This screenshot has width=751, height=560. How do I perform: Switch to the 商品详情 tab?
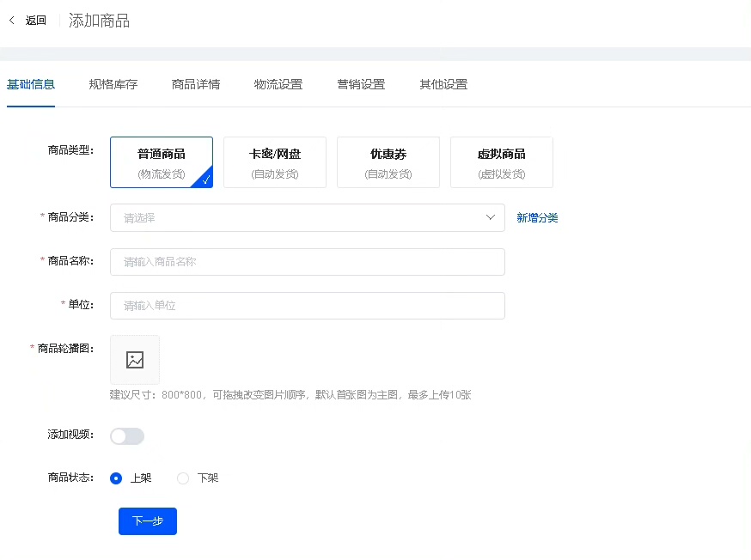[x=195, y=84]
